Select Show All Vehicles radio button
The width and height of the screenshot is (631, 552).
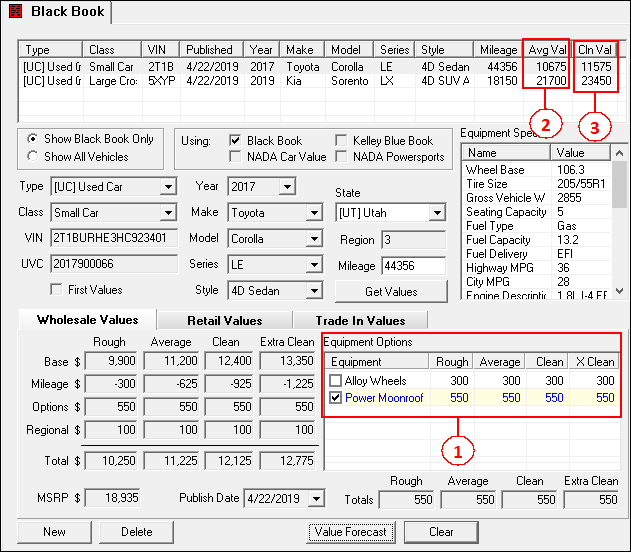(x=34, y=156)
